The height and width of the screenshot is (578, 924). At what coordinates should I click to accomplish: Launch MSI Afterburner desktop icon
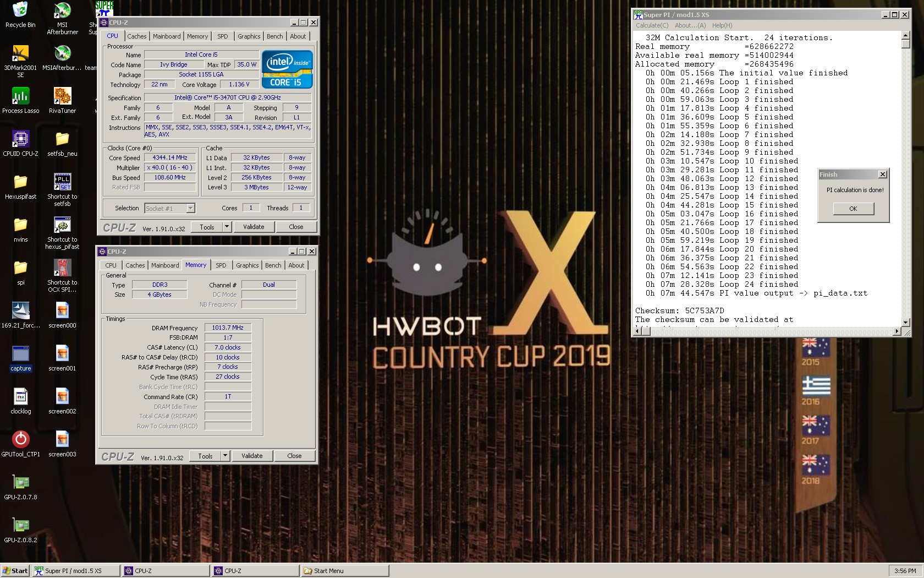coord(62,18)
